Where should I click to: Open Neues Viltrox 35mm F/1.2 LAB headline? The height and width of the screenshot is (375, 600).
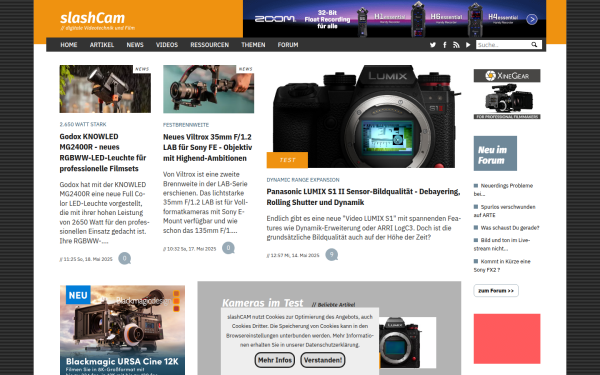pyautogui.click(x=208, y=147)
